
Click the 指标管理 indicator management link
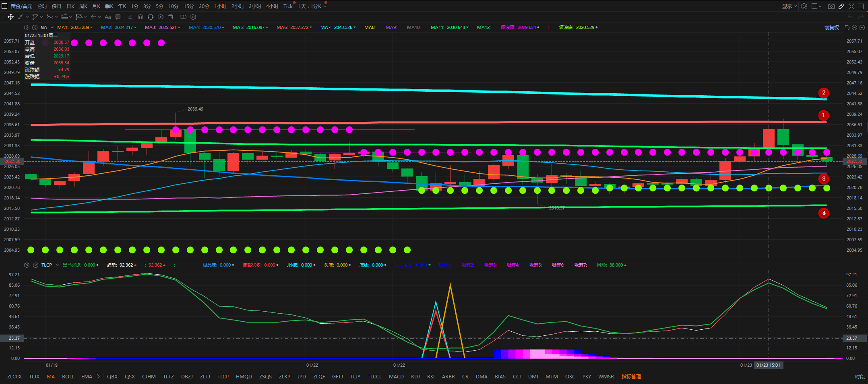pyautogui.click(x=631, y=377)
